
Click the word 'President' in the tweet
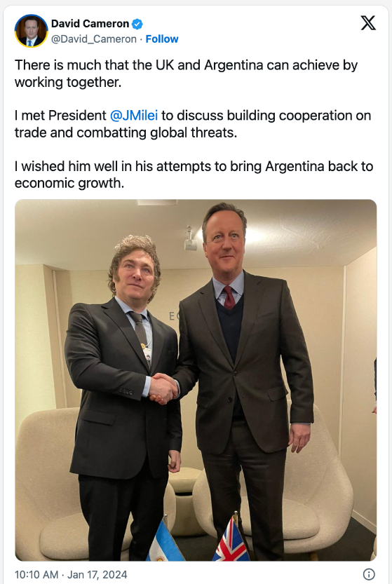click(x=77, y=116)
